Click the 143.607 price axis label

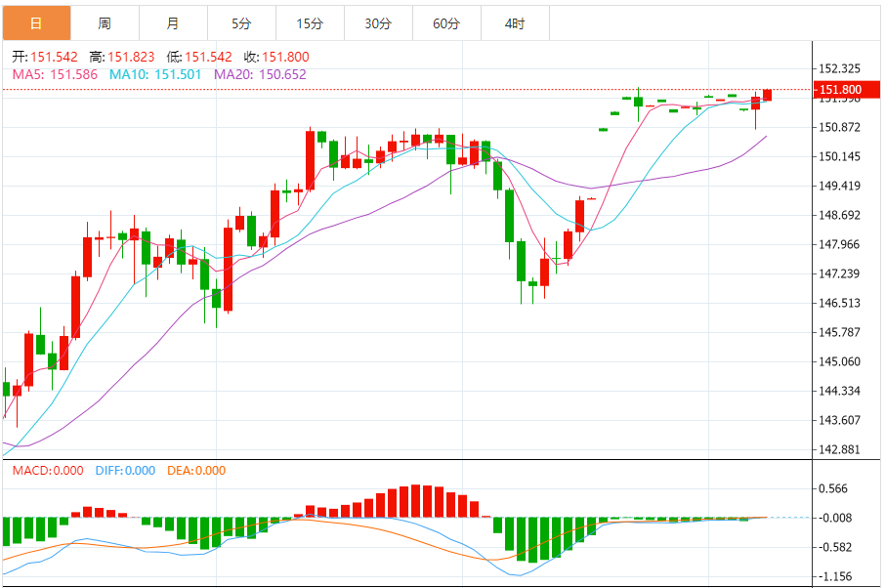pos(839,420)
